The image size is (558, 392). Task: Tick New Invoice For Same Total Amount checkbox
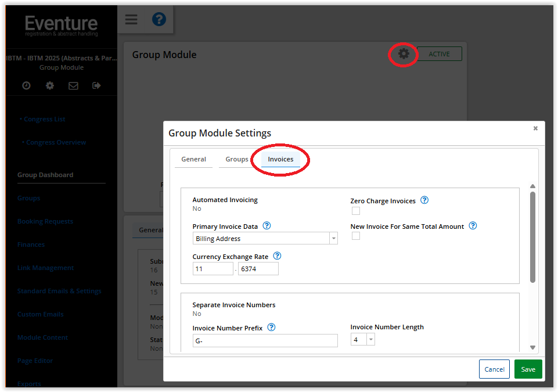356,236
